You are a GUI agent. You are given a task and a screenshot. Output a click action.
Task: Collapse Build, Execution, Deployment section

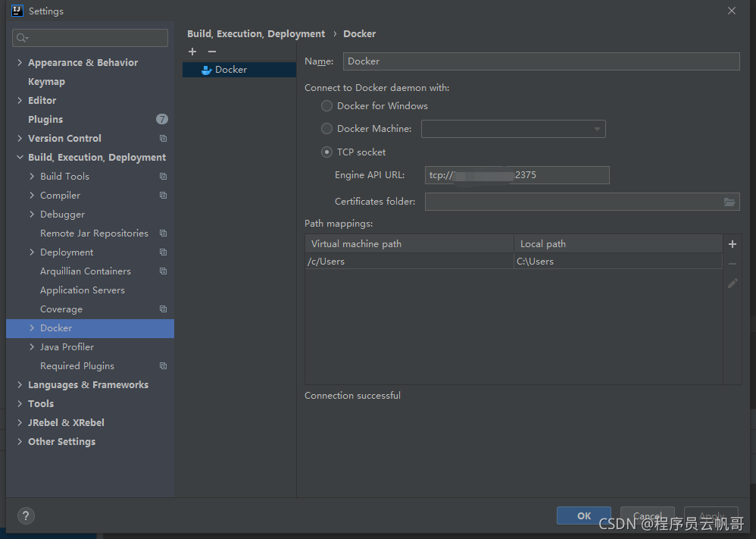coord(20,158)
